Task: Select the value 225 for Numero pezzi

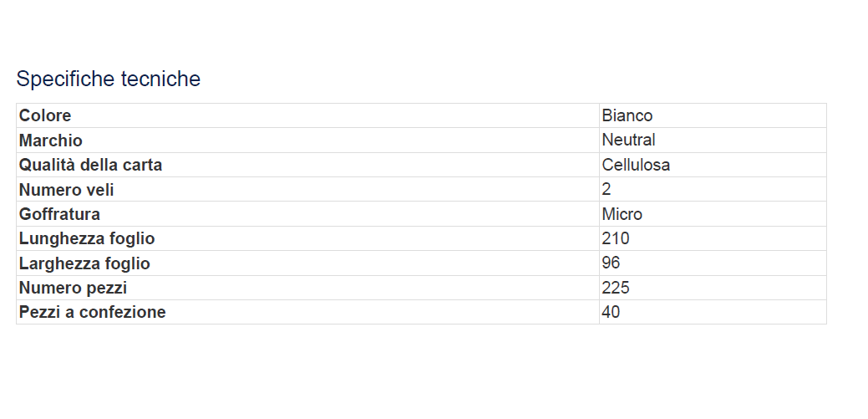Action: [616, 288]
